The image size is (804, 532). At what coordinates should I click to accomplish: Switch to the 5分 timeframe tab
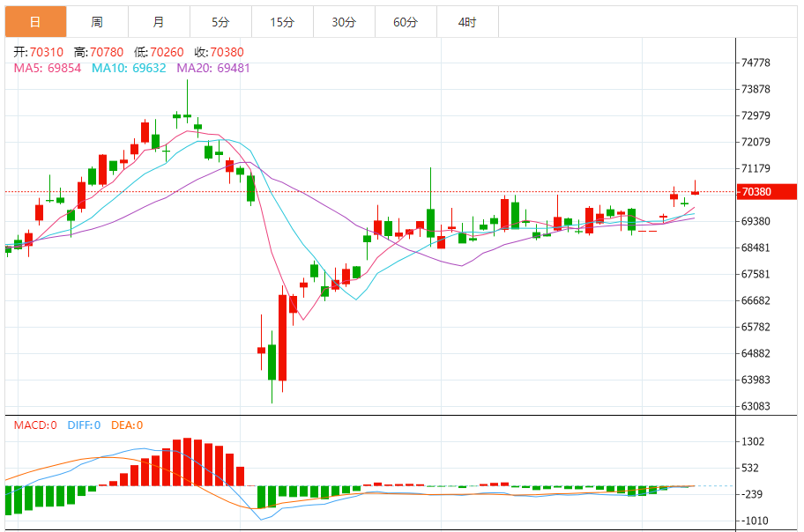click(x=220, y=22)
